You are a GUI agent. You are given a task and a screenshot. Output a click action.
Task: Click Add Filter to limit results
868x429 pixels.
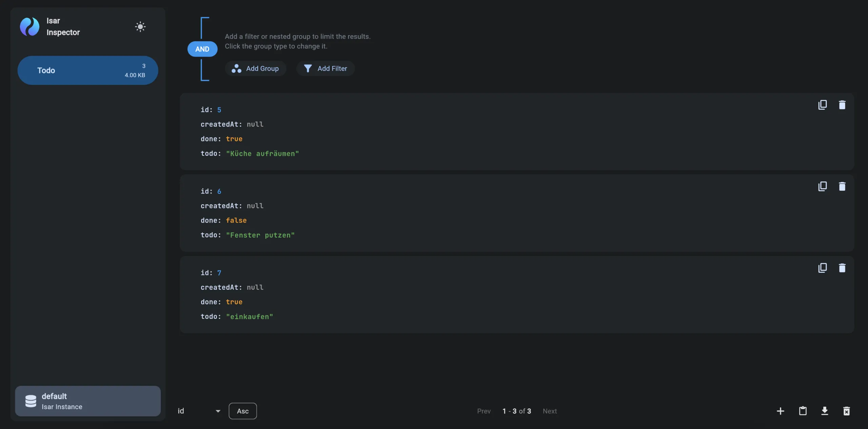pyautogui.click(x=325, y=68)
